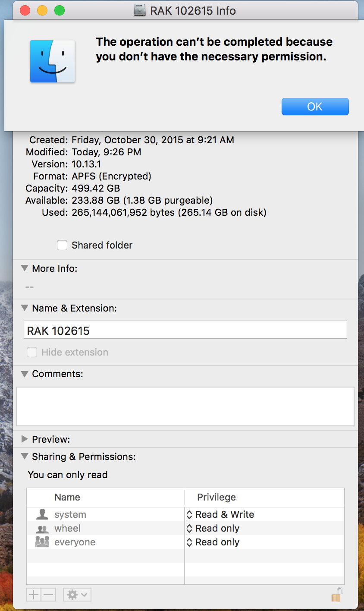Click the plus button to add a user
The width and height of the screenshot is (364, 611).
[33, 595]
